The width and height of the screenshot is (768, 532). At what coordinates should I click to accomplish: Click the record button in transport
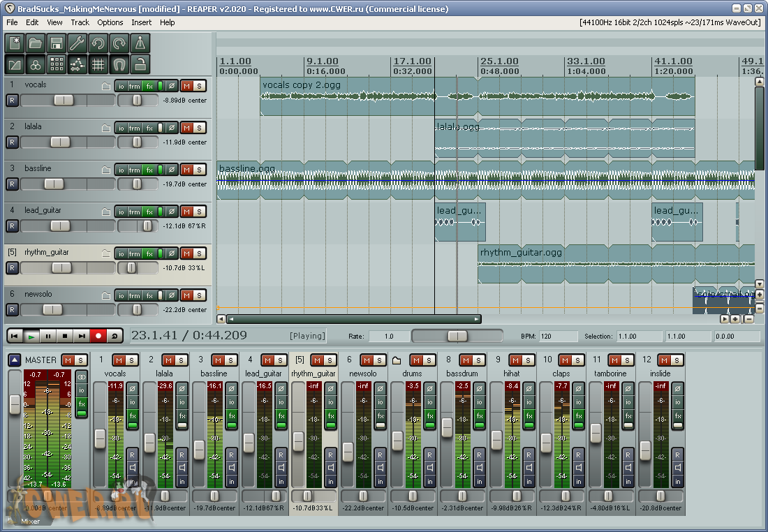98,336
